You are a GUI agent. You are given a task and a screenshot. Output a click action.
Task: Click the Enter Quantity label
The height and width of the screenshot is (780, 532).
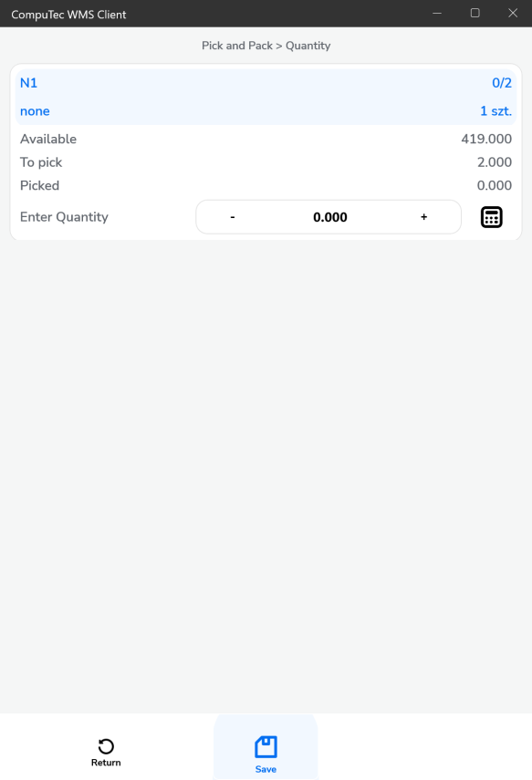click(63, 216)
